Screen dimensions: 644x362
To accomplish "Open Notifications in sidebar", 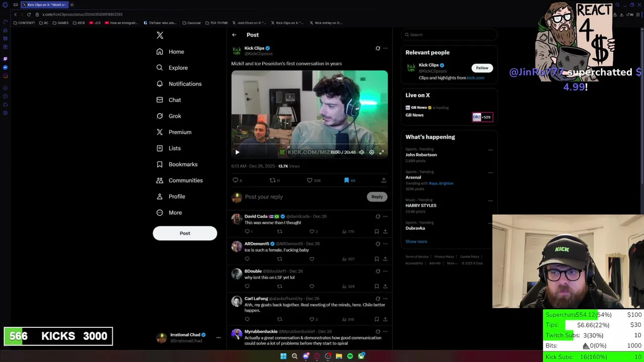I will click(x=179, y=84).
